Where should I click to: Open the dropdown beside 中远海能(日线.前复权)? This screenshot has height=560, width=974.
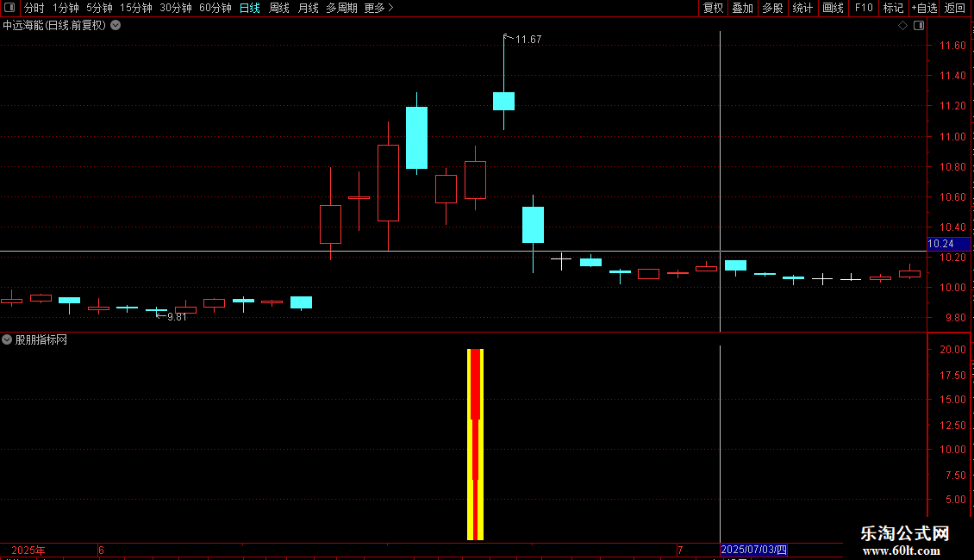116,26
